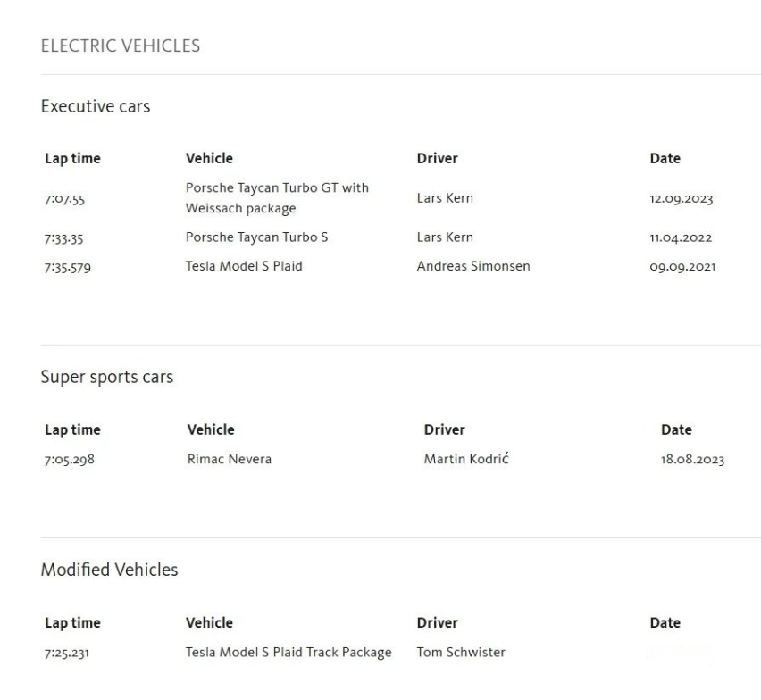Select the Executive cars section title

(96, 107)
